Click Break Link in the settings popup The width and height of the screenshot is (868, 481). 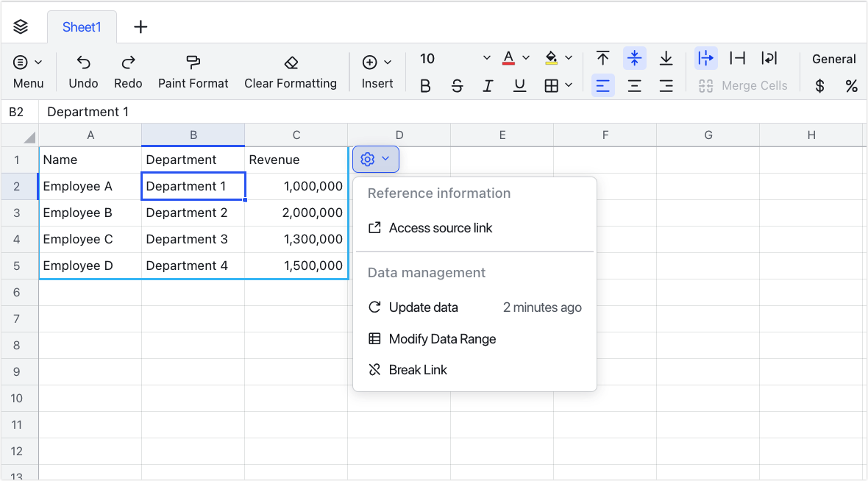pos(416,369)
